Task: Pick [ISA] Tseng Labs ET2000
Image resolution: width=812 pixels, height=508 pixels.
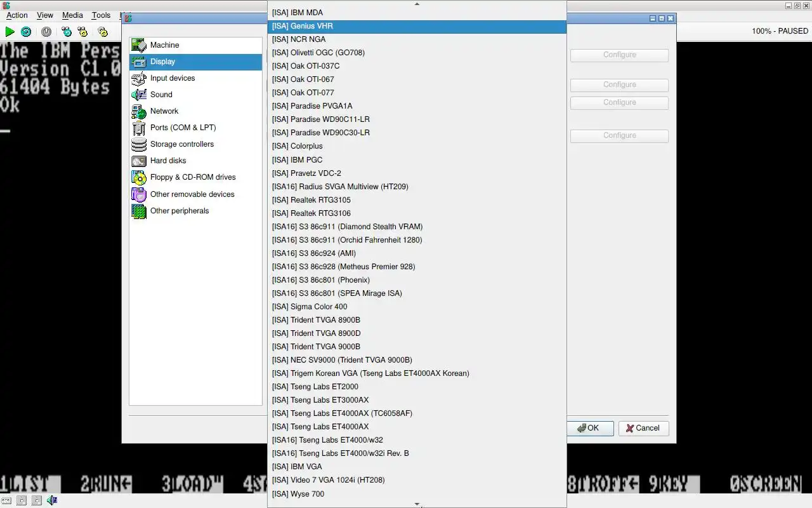Action: click(417, 387)
